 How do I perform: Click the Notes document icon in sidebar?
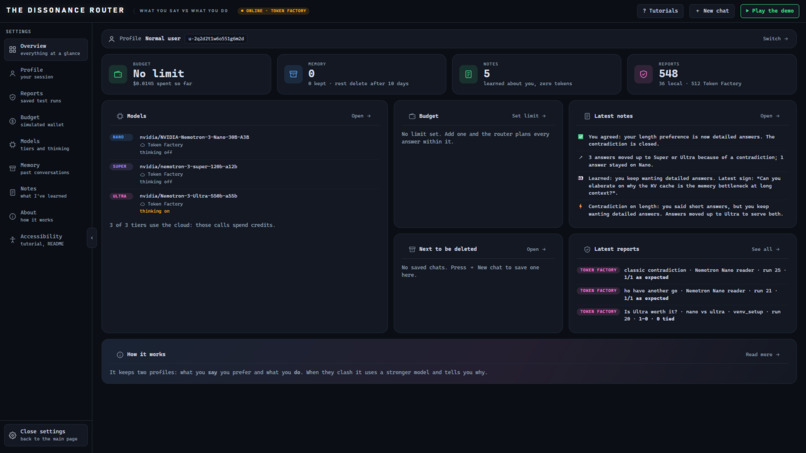click(12, 192)
